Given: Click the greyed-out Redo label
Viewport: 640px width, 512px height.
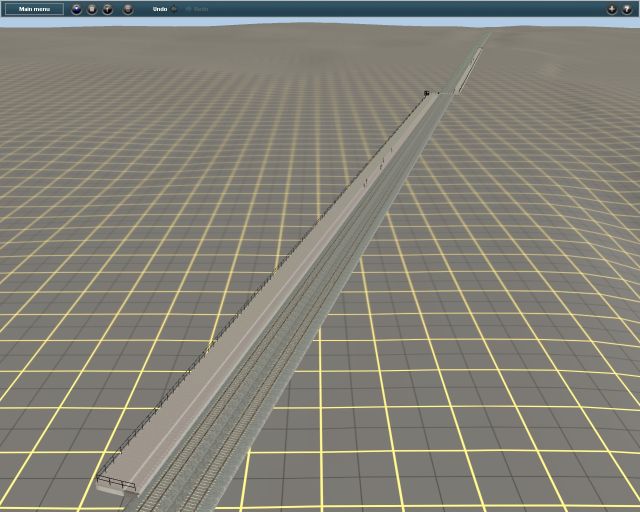Looking at the screenshot, I should (x=201, y=9).
